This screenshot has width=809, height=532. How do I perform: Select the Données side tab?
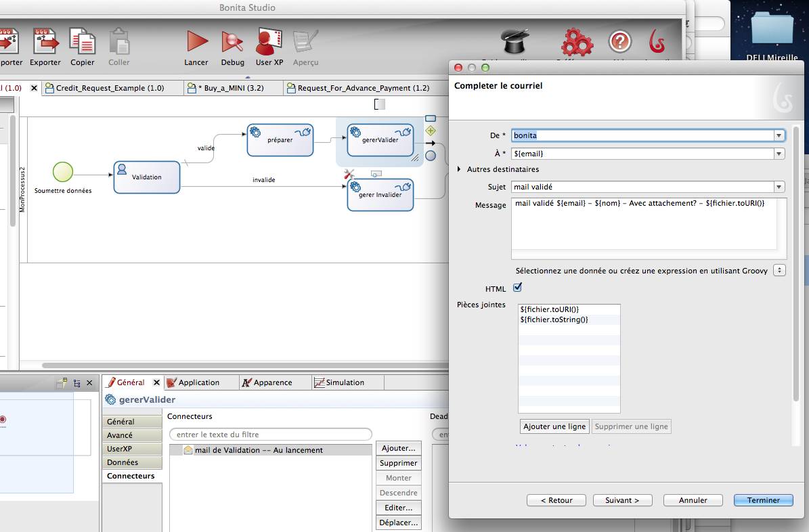(123, 462)
